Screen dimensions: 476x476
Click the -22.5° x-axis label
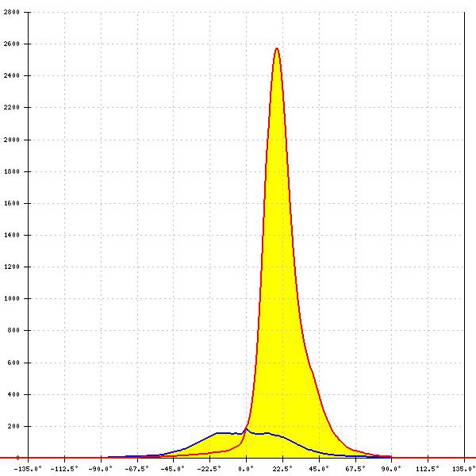209,469
